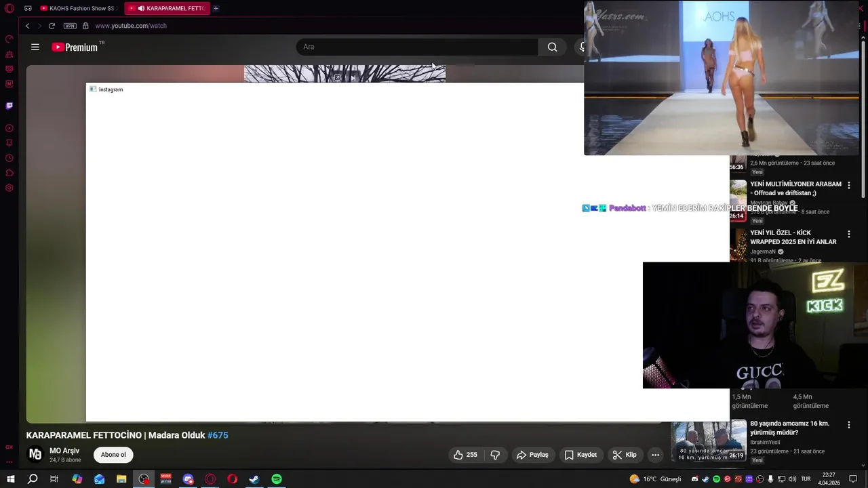Launch Copilot from the taskbar

77,479
